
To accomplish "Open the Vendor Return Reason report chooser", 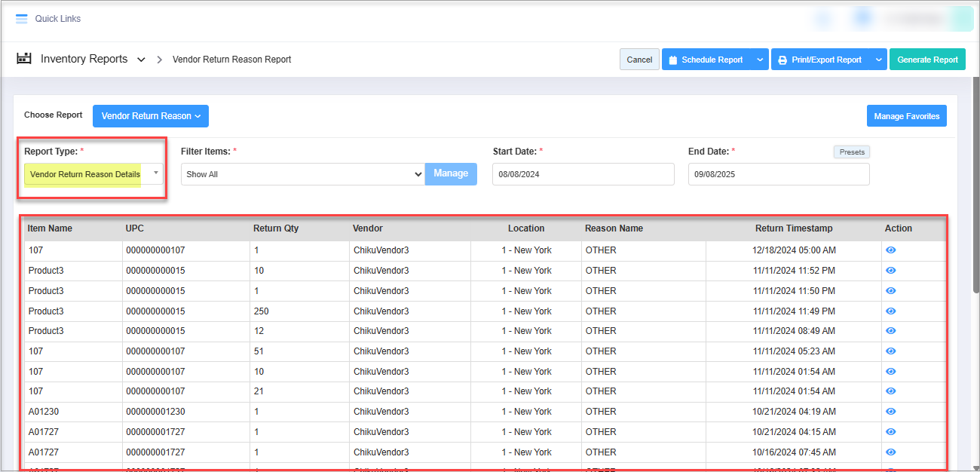I will pos(151,116).
